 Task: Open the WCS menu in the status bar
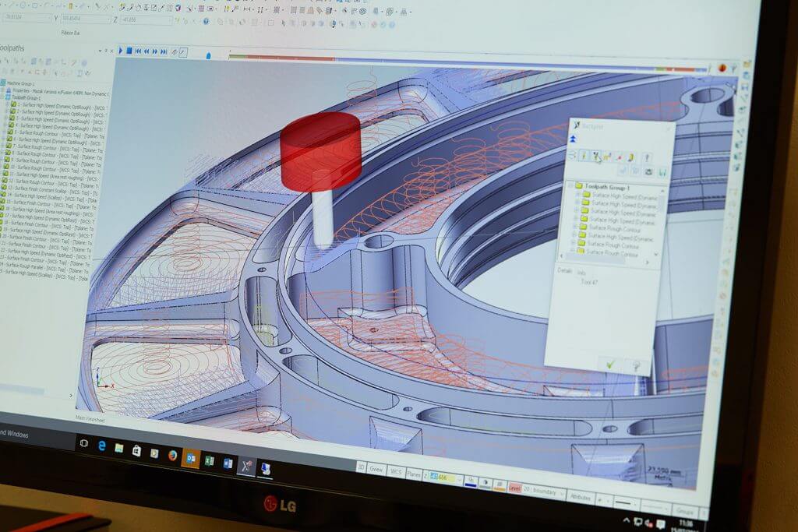pyautogui.click(x=396, y=471)
